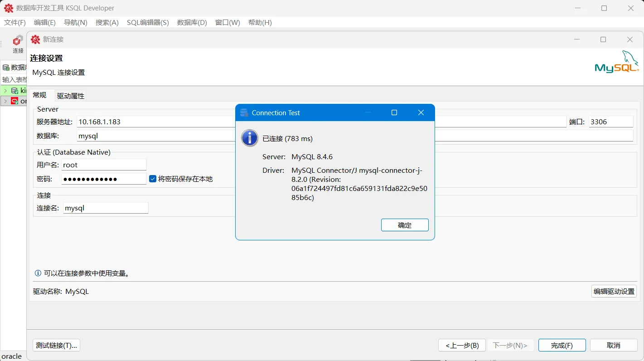Image resolution: width=644 pixels, height=361 pixels.
Task: Click the Connection Test title bar icon
Action: coord(244,112)
